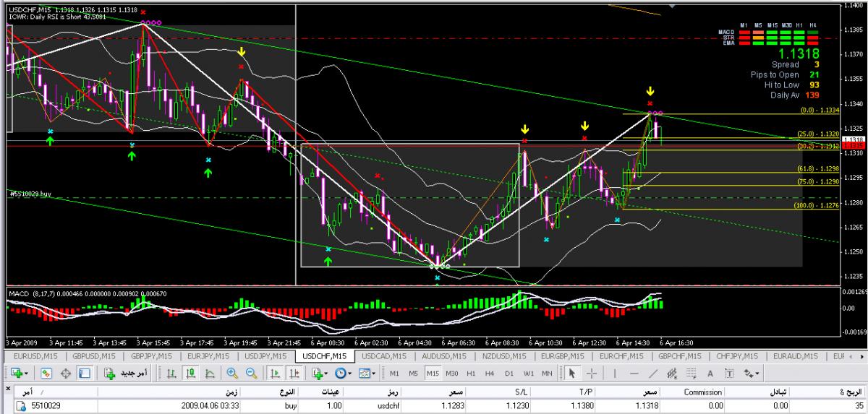Open the indicators list dropdown

[x=319, y=374]
